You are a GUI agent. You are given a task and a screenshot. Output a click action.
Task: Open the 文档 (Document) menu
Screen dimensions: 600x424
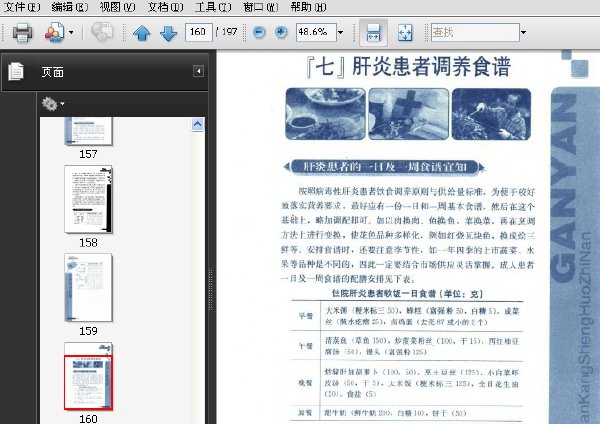(165, 7)
